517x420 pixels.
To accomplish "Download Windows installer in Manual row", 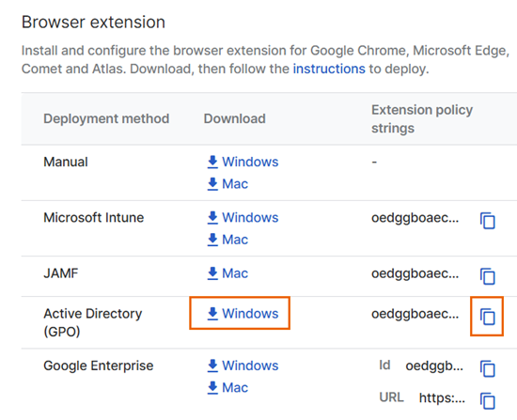I will click(x=243, y=162).
